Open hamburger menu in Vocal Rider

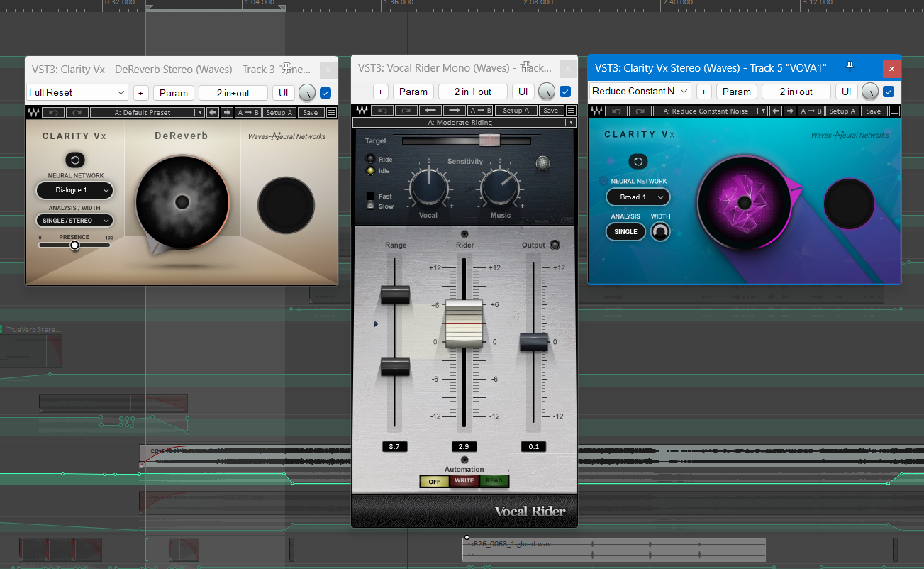point(570,110)
